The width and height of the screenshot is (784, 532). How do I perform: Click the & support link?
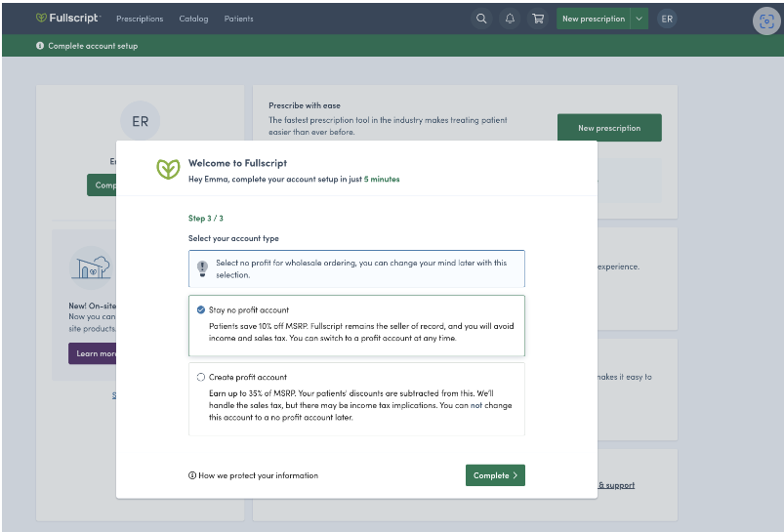coord(616,485)
